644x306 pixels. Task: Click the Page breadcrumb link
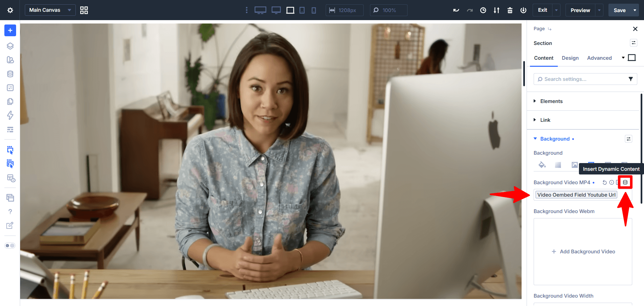(x=539, y=29)
